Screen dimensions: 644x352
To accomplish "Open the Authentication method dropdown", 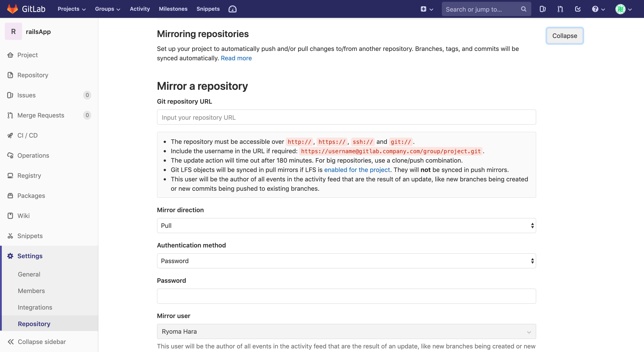I will pos(346,261).
